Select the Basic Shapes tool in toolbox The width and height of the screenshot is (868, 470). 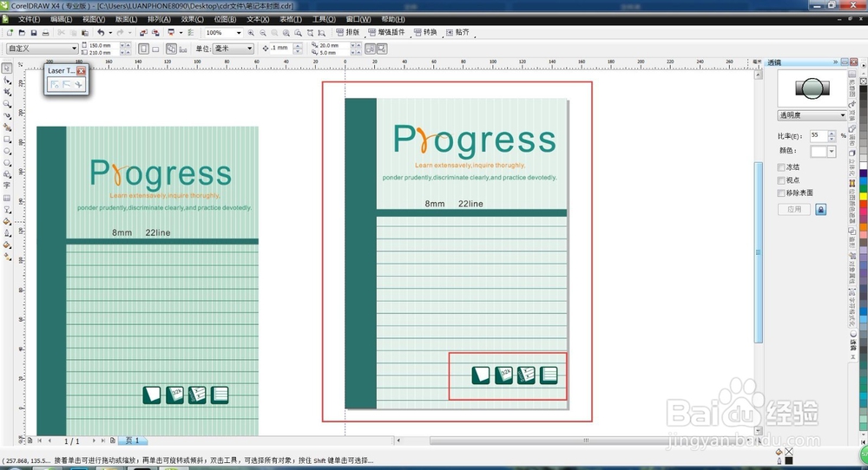(7, 173)
